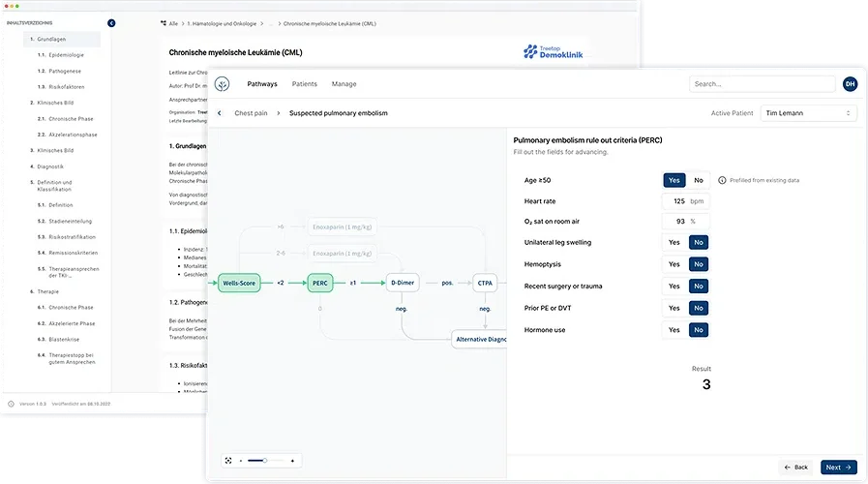Click the version info icon in footer
This screenshot has height=484, width=868.
pyautogui.click(x=11, y=405)
